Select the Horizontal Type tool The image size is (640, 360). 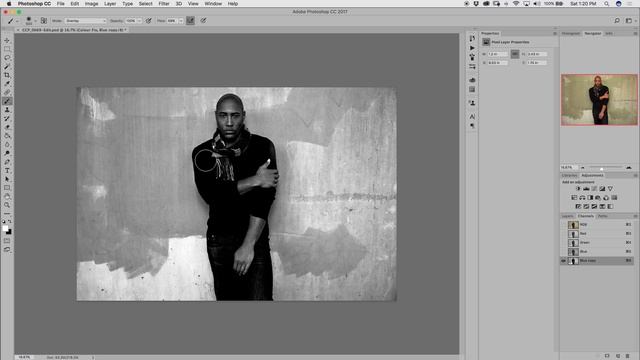(7, 171)
